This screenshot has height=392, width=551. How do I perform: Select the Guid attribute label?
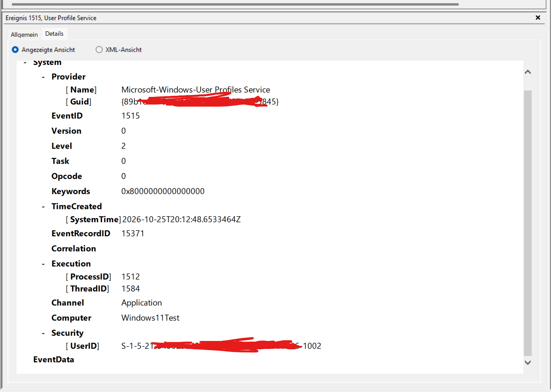[x=79, y=101]
